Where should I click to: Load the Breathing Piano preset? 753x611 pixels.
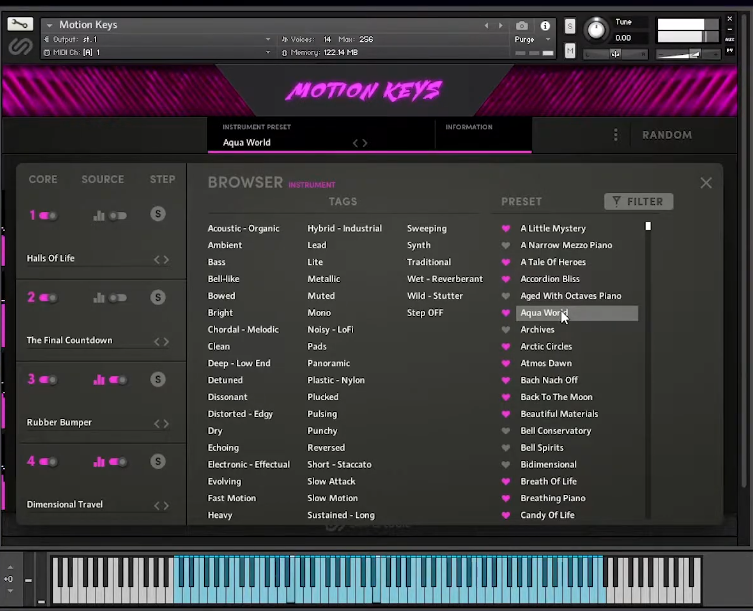(553, 498)
